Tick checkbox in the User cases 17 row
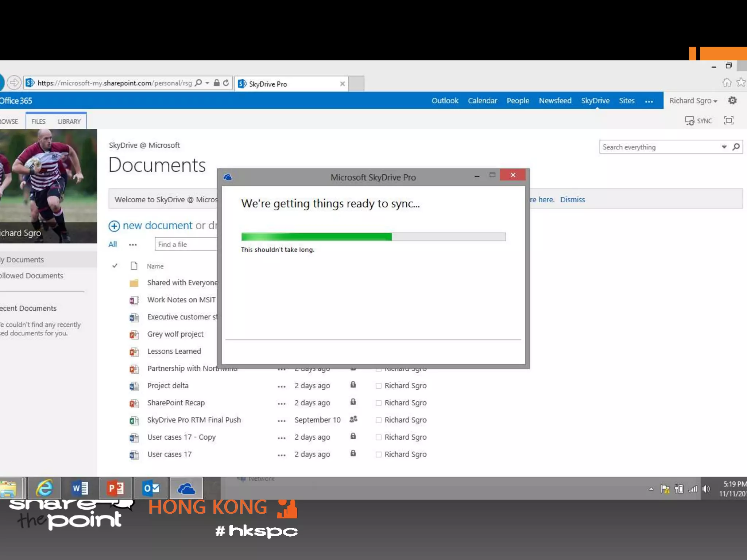The height and width of the screenshot is (560, 747). pos(378,455)
